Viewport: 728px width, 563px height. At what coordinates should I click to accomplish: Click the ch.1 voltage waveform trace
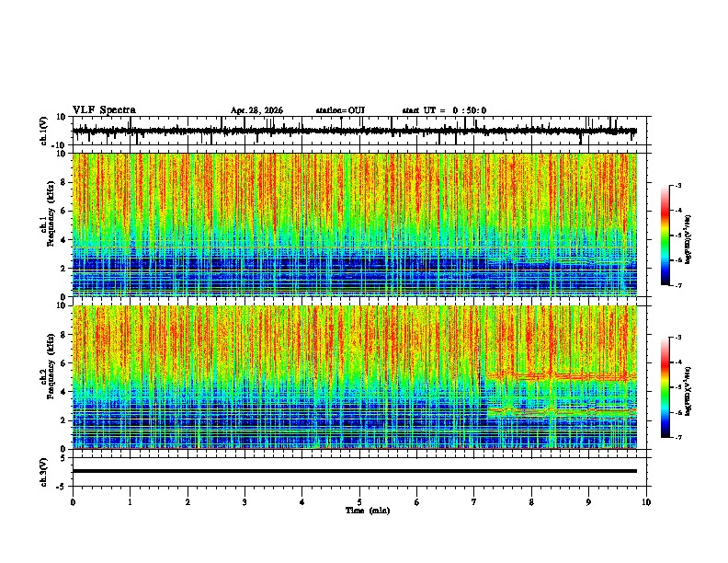click(355, 131)
